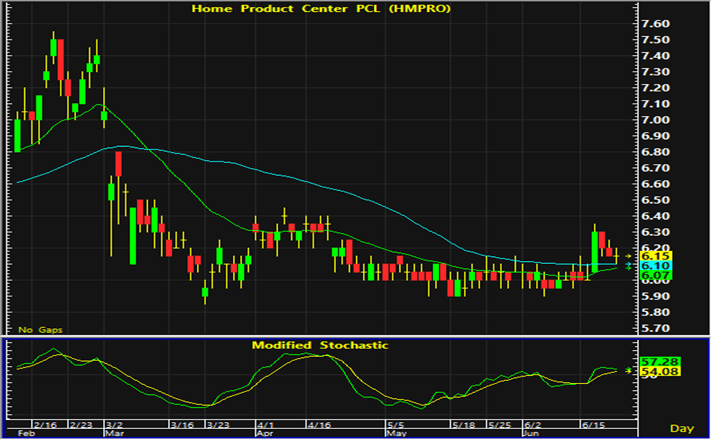Select the 6.15 yellow price tag
This screenshot has height=440, width=712.
pyautogui.click(x=656, y=256)
